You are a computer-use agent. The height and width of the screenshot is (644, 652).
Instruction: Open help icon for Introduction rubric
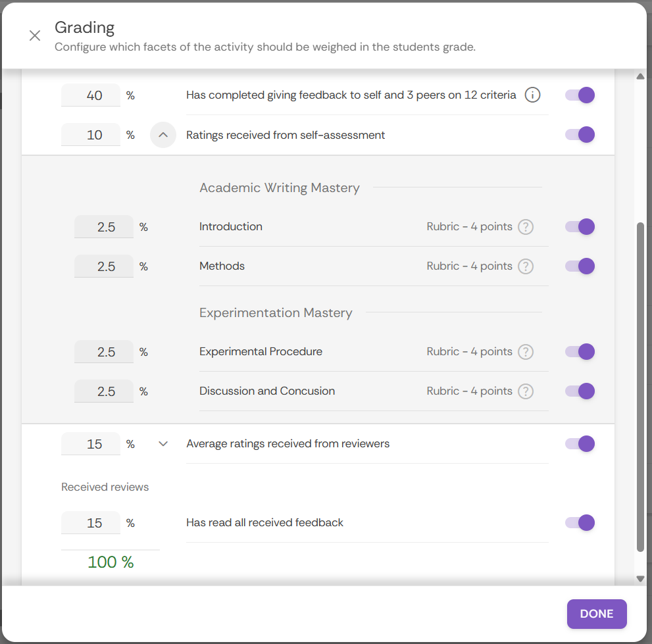(525, 227)
